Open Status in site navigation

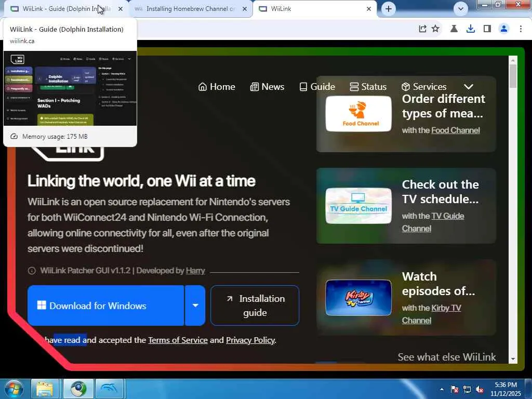point(368,87)
